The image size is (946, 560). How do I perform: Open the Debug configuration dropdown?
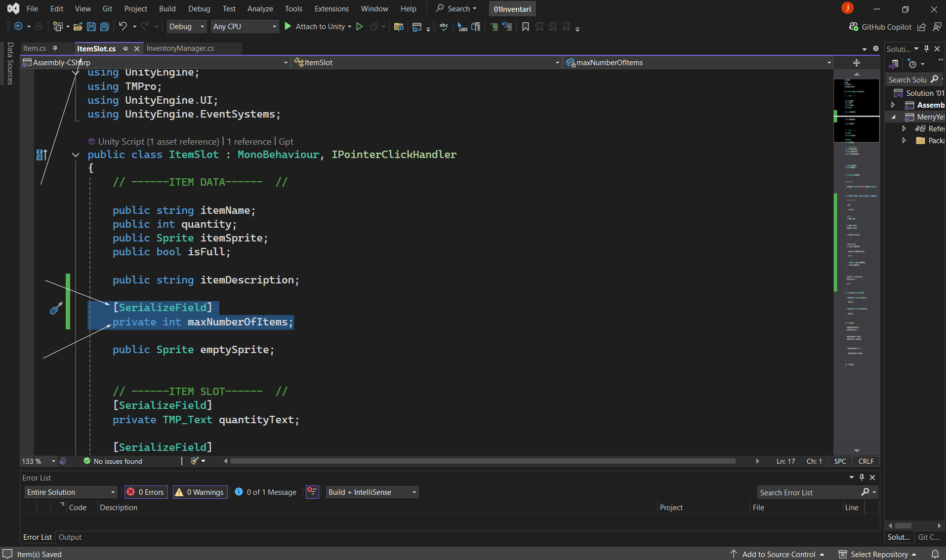pyautogui.click(x=186, y=27)
